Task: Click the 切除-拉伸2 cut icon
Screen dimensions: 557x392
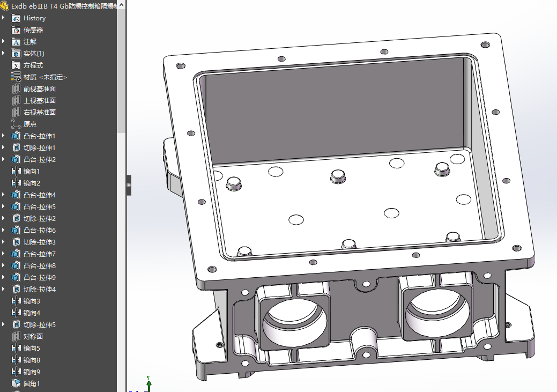Action: coord(16,218)
